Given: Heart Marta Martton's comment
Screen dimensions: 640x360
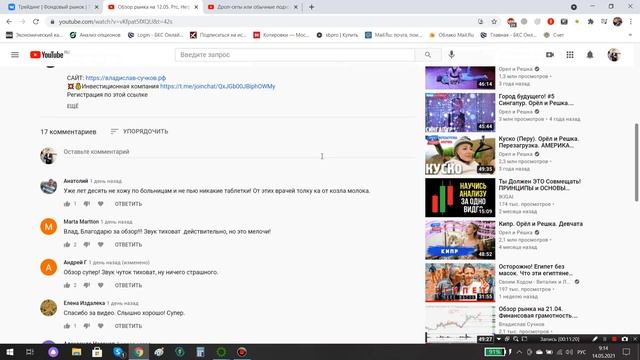Looking at the screenshot, I should click(100, 244).
